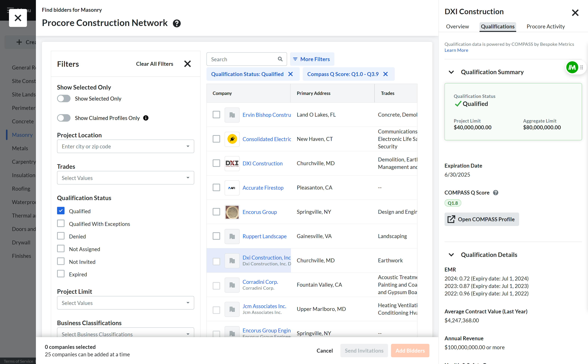This screenshot has height=364, width=588.
Task: Click the More Filters funnel icon
Action: 295,59
